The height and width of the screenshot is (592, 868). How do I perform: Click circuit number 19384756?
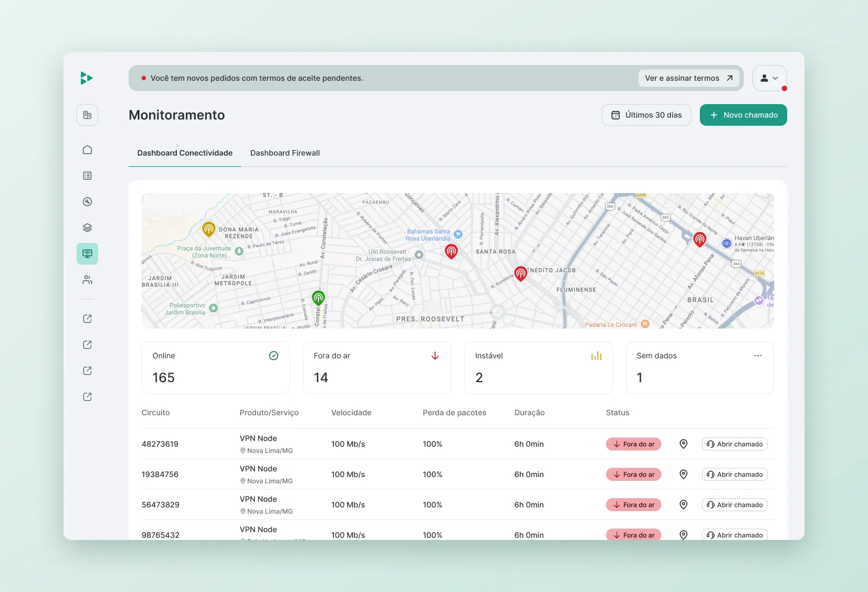pyautogui.click(x=160, y=474)
